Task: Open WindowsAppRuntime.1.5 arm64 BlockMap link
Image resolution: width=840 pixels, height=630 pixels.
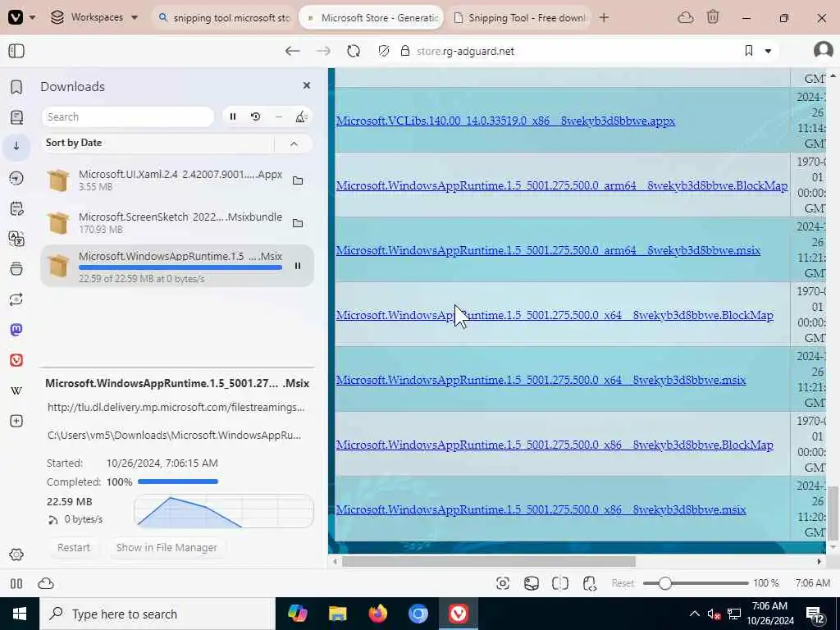Action: (x=561, y=185)
